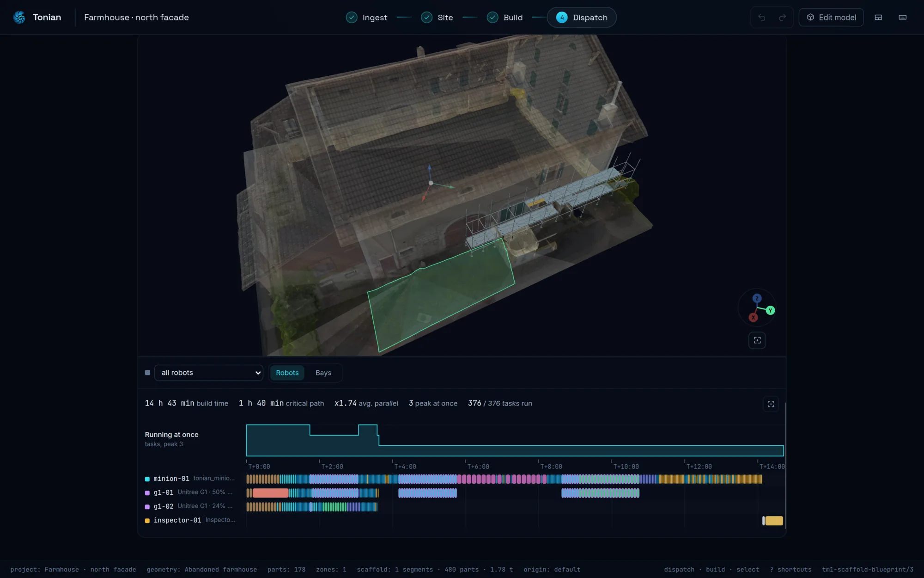The image size is (924, 578).
Task: Click the Build checkmark icon
Action: pos(492,17)
